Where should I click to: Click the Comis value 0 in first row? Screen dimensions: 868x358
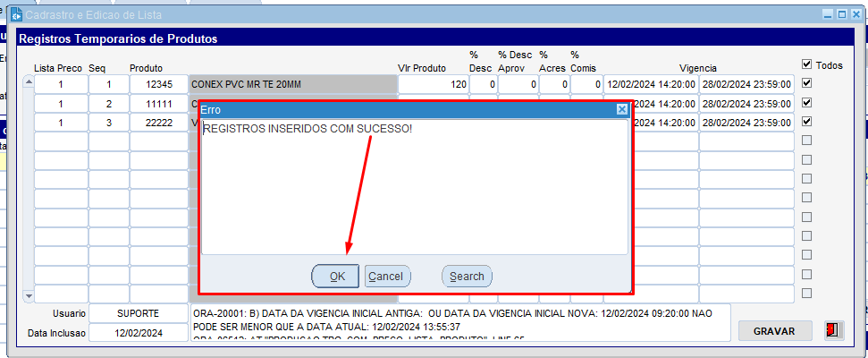pos(586,85)
